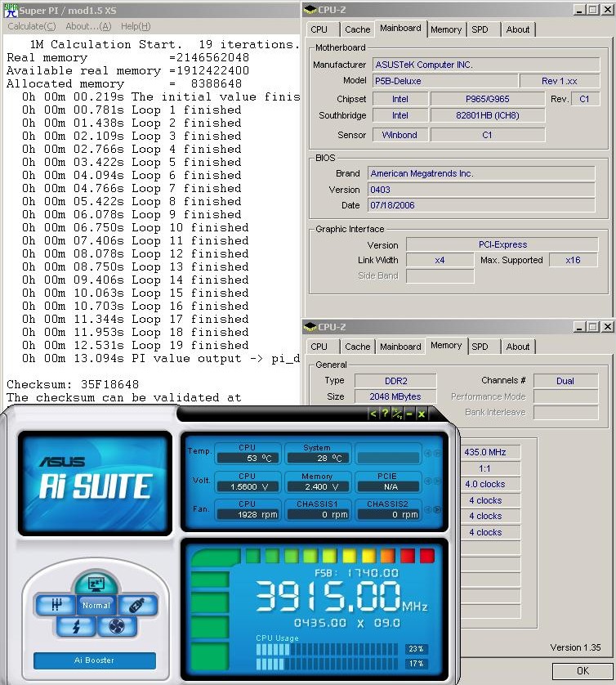
Task: Click the CPU-Z icon in the Memory window title
Action: (310, 327)
